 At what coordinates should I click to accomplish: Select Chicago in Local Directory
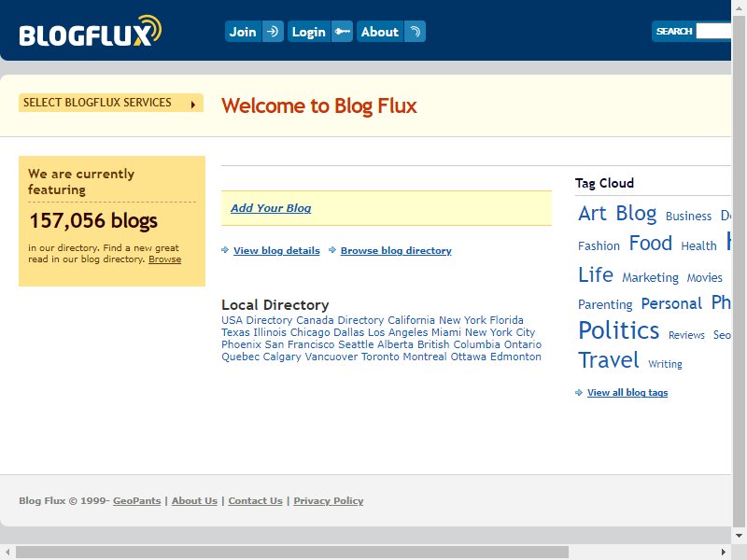pyautogui.click(x=310, y=332)
